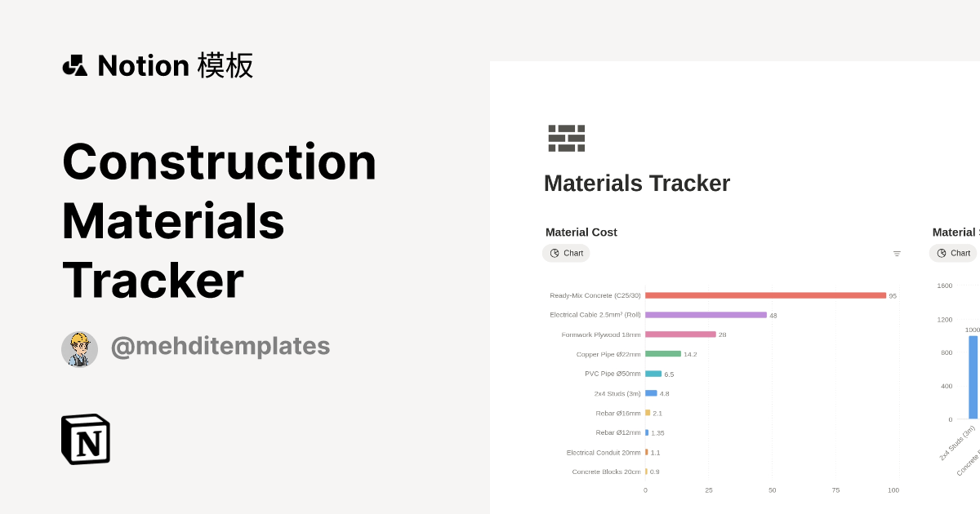The width and height of the screenshot is (980, 514).
Task: Click the brick wall page icon
Action: click(x=566, y=139)
